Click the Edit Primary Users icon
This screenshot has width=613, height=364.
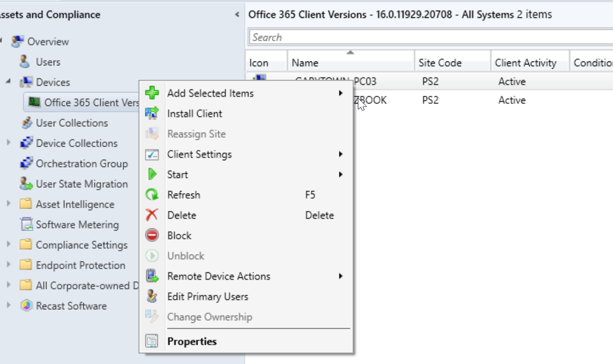[x=152, y=296]
